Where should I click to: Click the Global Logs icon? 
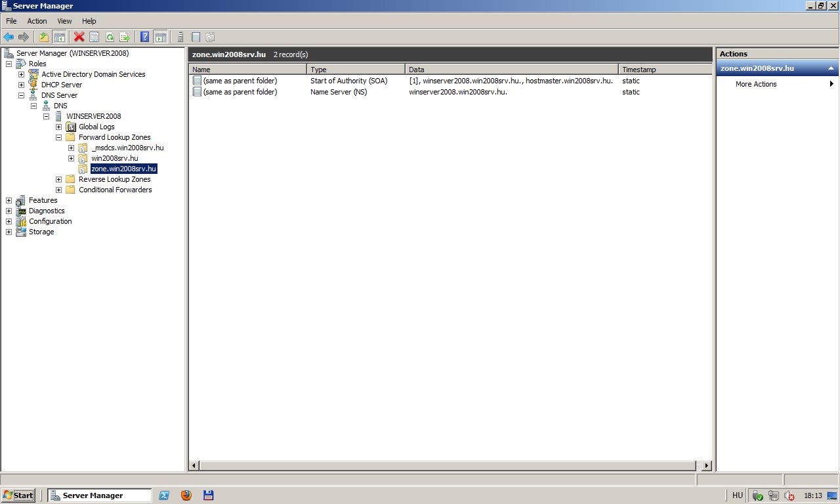[x=71, y=127]
